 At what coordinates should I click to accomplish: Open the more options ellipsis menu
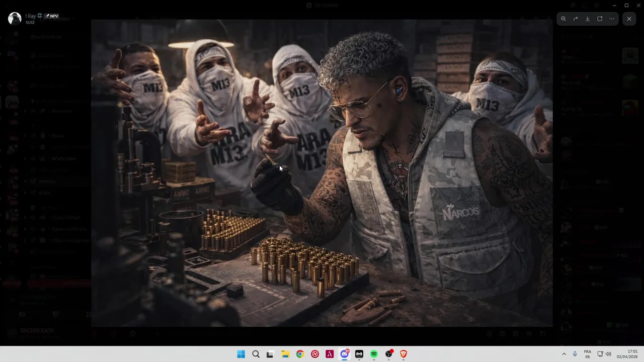(x=612, y=19)
